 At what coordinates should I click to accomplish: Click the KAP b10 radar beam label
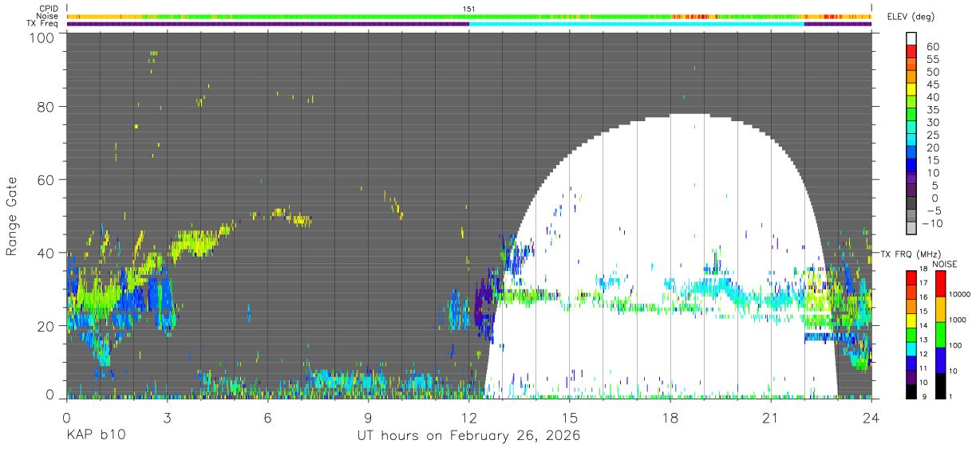tap(95, 436)
